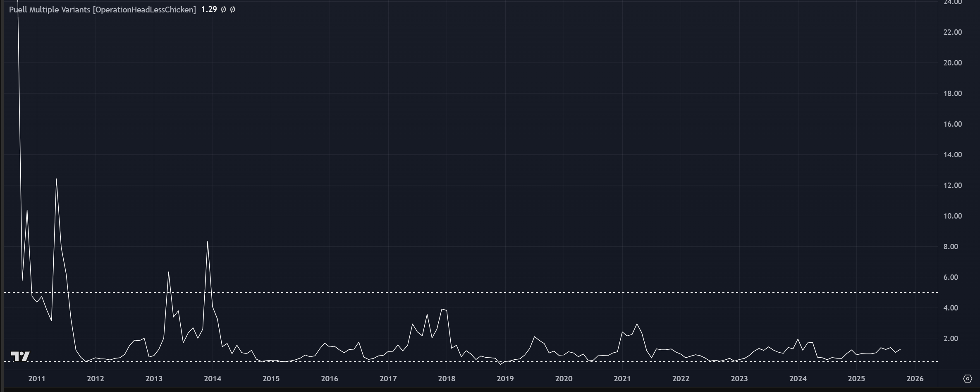This screenshot has height=392, width=980.
Task: Click the TradingView logo
Action: (20, 356)
